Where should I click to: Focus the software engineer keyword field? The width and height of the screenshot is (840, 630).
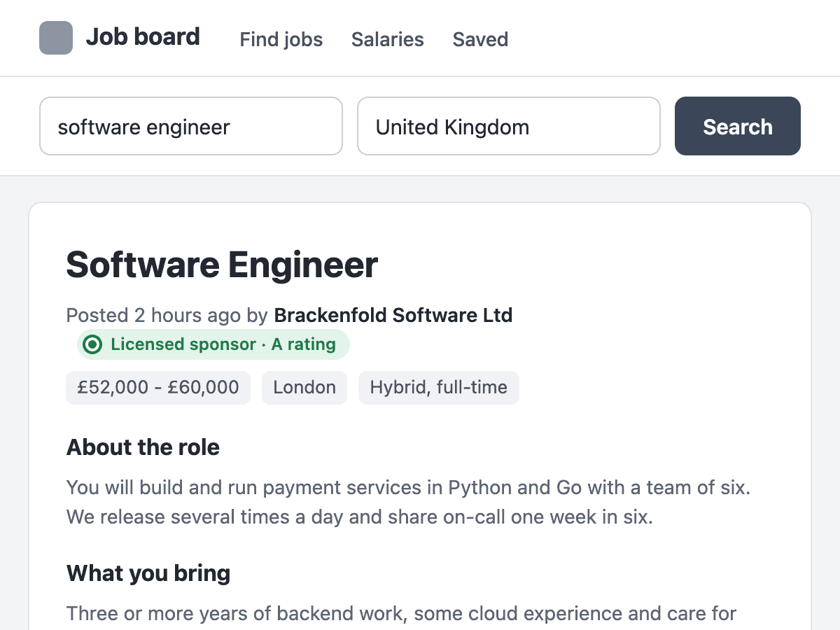[191, 126]
